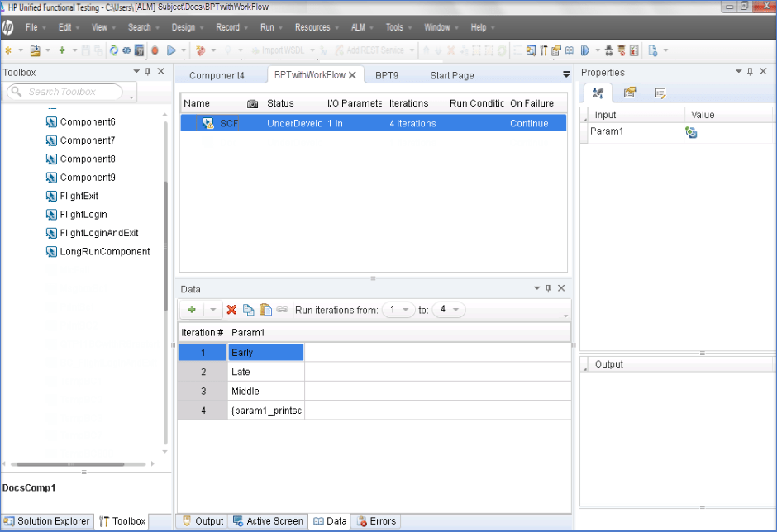Delete selected row in the Data pane
This screenshot has height=532, width=777.
tap(231, 309)
